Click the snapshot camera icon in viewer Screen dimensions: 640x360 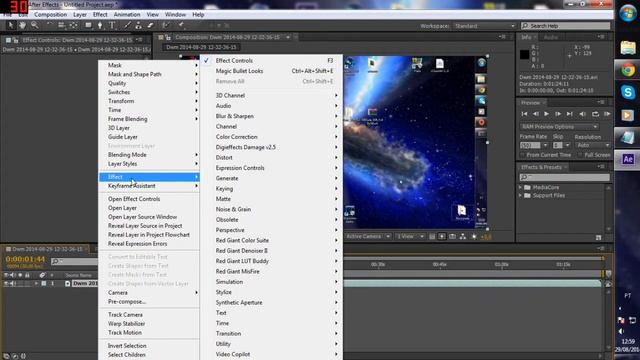[x=452, y=236]
